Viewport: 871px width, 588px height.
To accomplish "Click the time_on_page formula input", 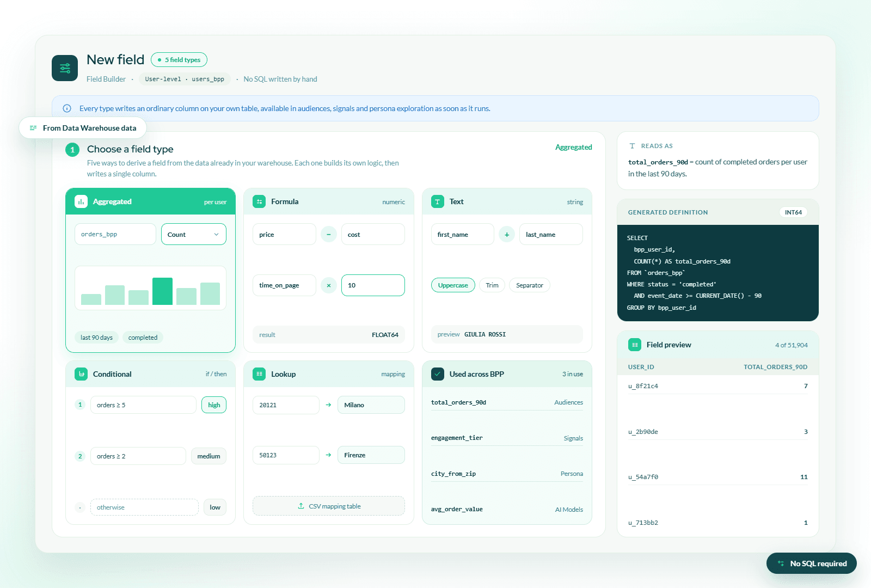I will click(284, 285).
